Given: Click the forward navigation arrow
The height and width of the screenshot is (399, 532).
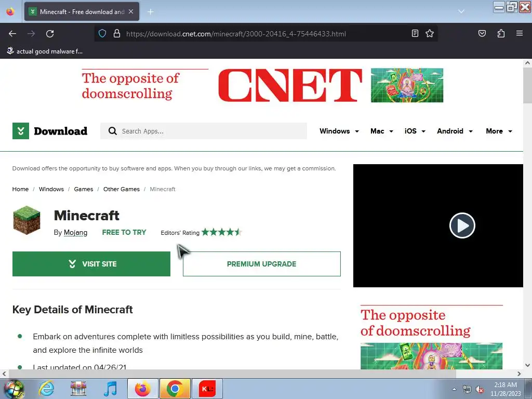Looking at the screenshot, I should [x=31, y=34].
